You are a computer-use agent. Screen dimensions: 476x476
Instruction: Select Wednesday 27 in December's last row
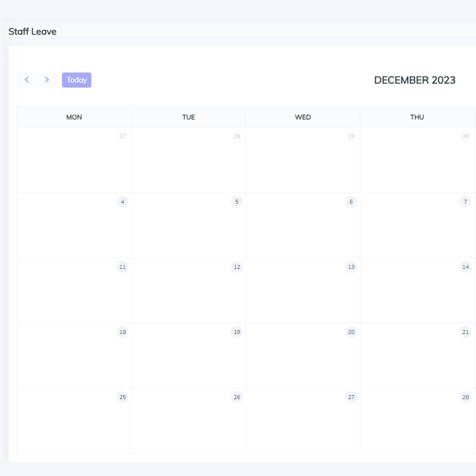coord(351,397)
